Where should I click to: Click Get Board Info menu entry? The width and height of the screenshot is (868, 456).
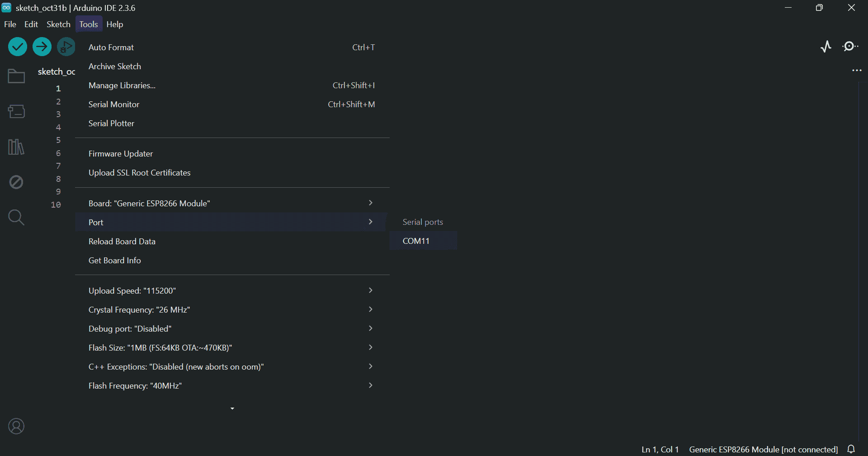point(114,260)
